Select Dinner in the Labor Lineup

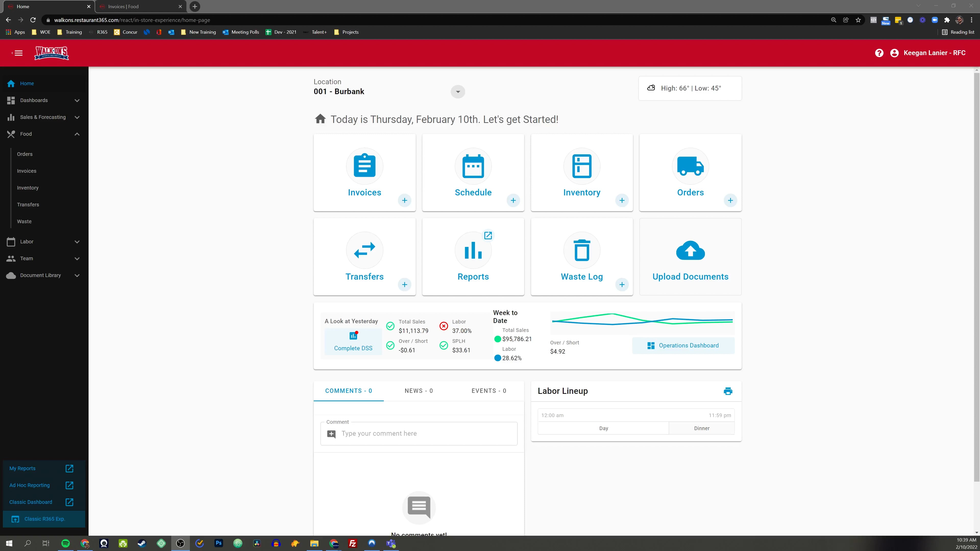pyautogui.click(x=702, y=428)
